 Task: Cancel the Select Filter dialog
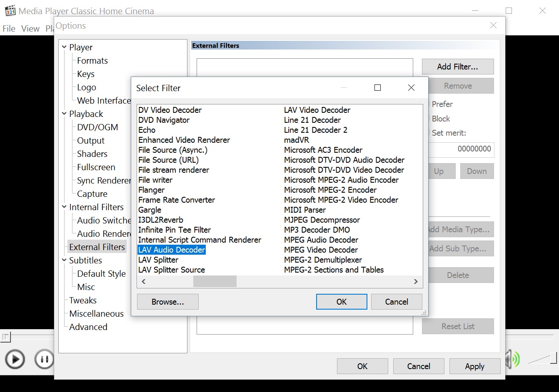[x=397, y=302]
